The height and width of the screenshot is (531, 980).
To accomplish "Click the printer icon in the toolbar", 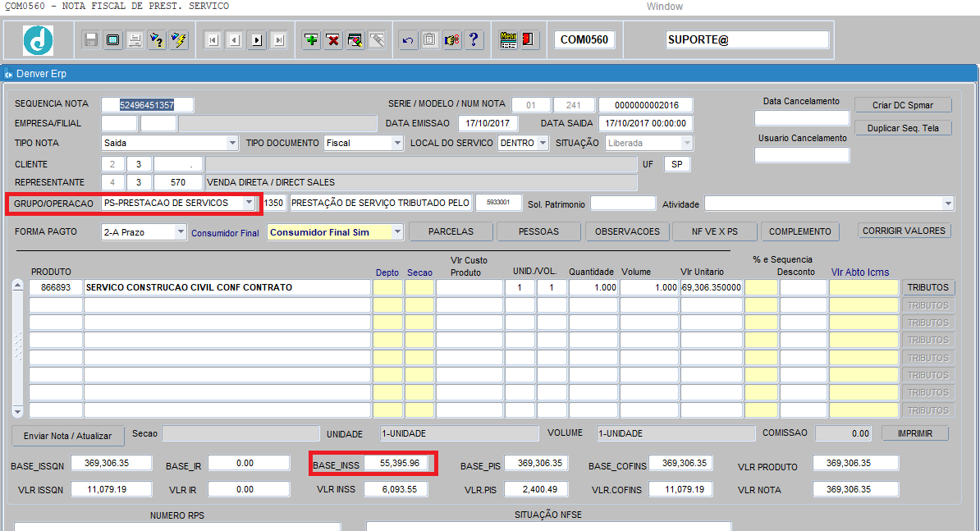I will click(x=135, y=40).
